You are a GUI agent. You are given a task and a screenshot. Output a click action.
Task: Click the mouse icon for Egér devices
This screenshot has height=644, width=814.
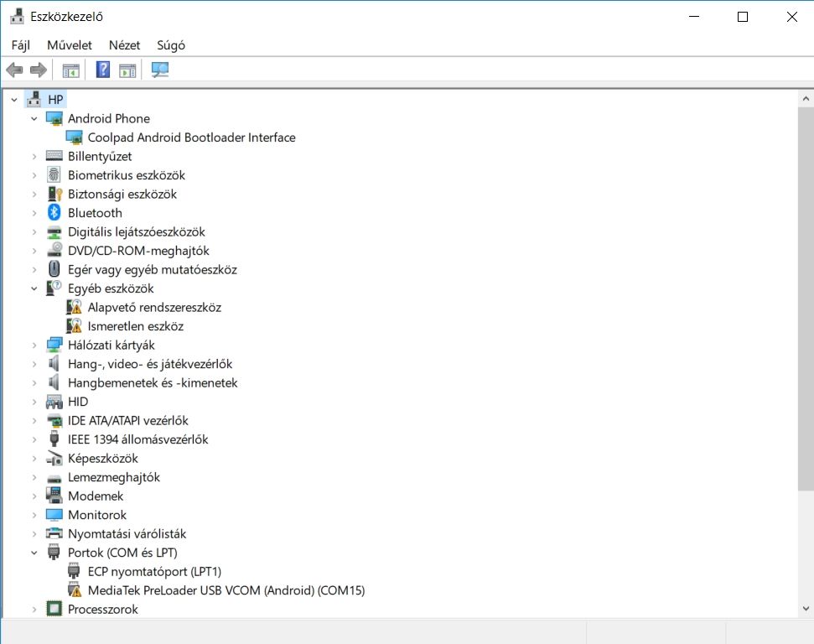[x=54, y=269]
